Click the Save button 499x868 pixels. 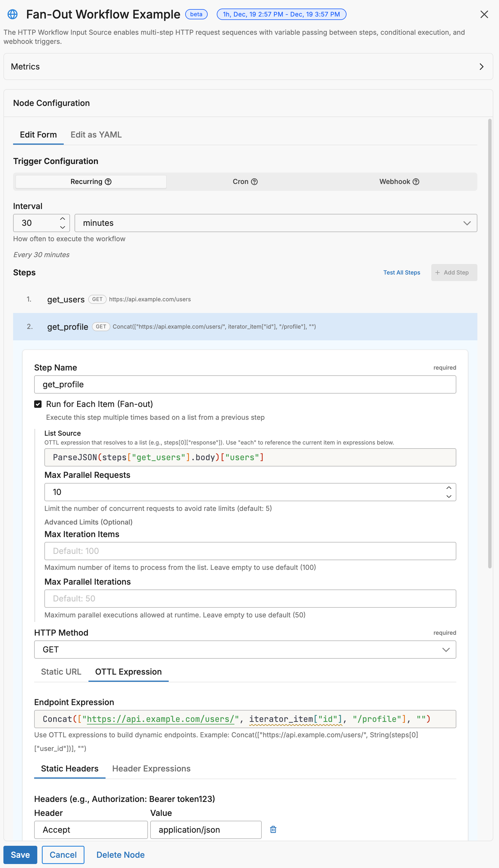[x=20, y=854]
